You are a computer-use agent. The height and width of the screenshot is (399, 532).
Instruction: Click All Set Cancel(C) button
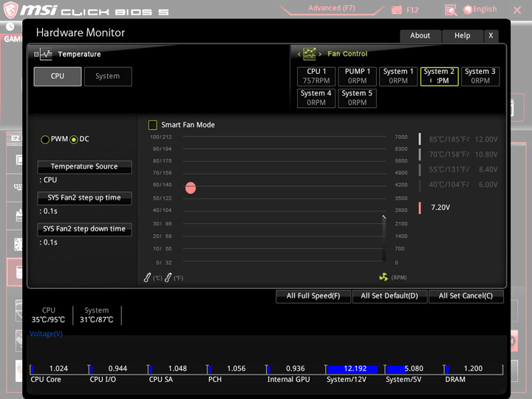click(x=465, y=296)
